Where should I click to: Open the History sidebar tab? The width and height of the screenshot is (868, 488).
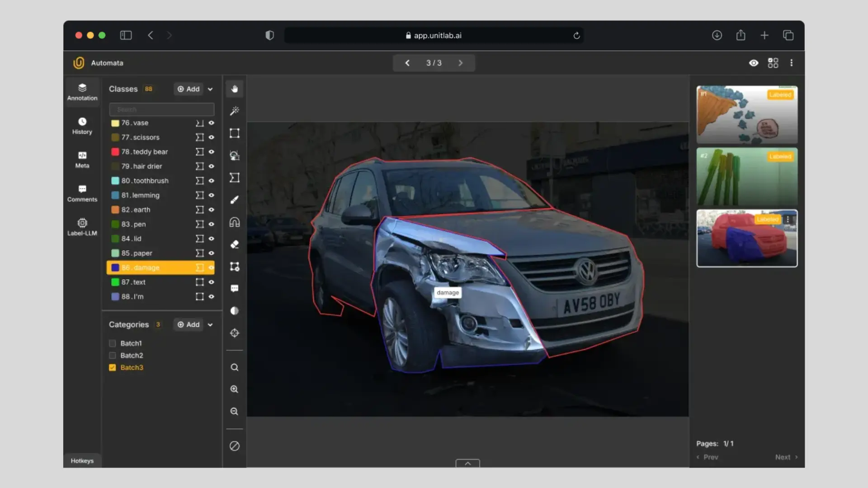(x=82, y=126)
